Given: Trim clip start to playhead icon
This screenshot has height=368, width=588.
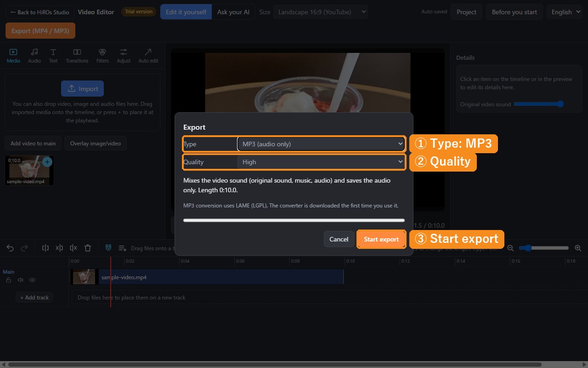Looking at the screenshot, I should click(x=59, y=248).
